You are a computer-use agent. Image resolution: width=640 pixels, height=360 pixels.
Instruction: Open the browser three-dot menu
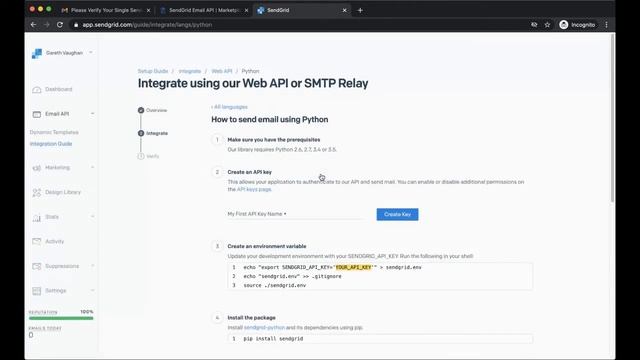coord(607,25)
